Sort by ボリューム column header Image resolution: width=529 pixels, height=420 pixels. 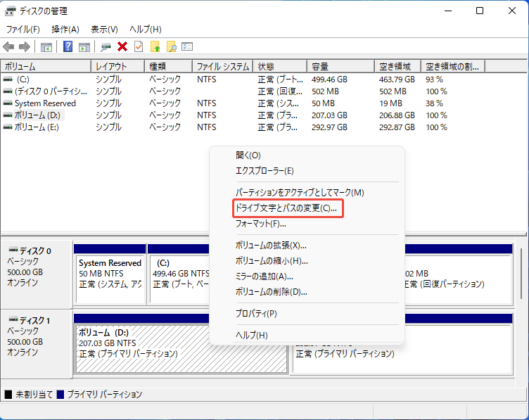(46, 66)
